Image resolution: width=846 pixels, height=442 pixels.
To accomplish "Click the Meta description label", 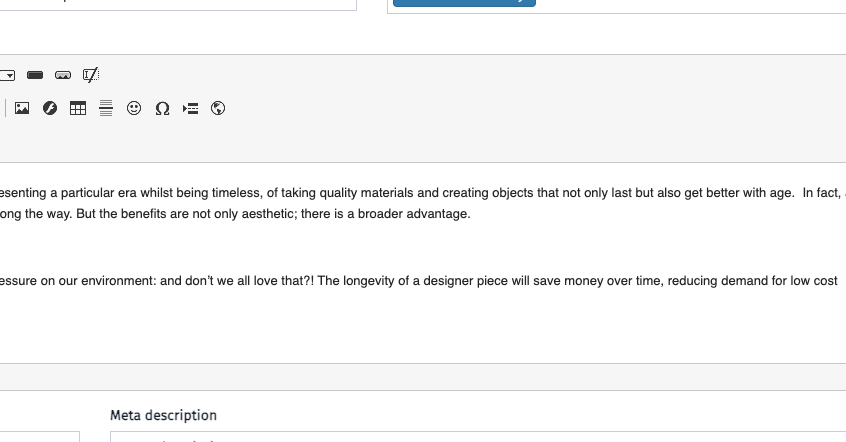I will click(x=163, y=415).
